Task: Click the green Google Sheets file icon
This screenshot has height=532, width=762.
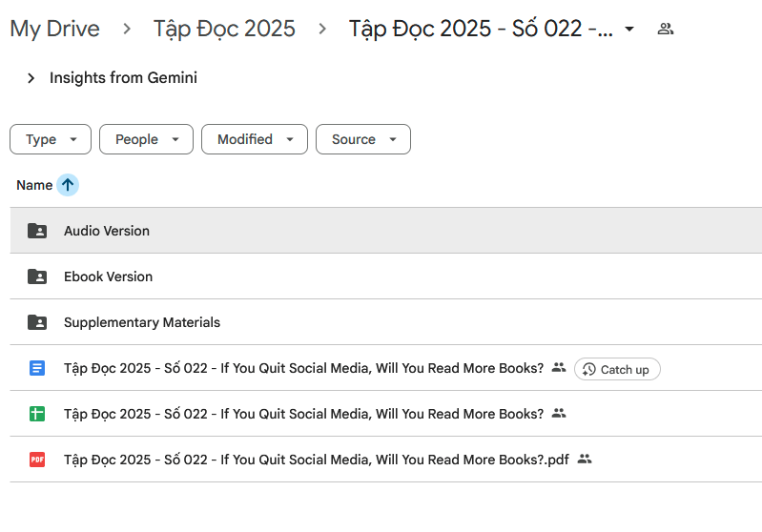Action: click(37, 414)
